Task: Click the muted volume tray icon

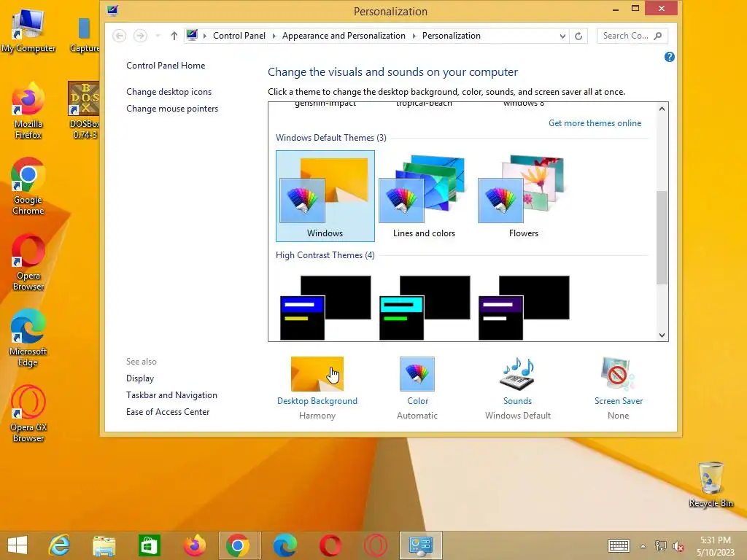Action: point(678,546)
